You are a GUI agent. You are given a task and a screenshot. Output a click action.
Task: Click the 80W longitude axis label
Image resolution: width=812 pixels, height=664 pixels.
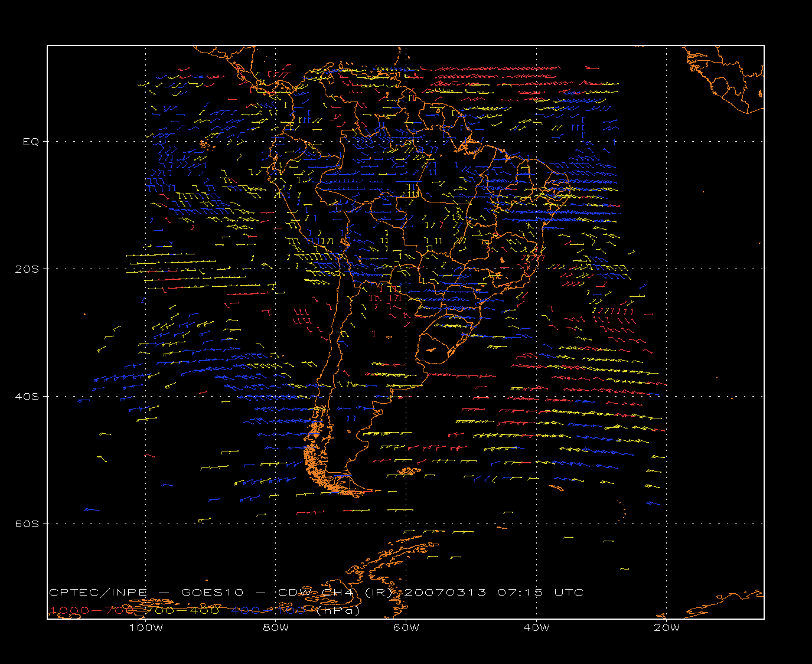276,628
